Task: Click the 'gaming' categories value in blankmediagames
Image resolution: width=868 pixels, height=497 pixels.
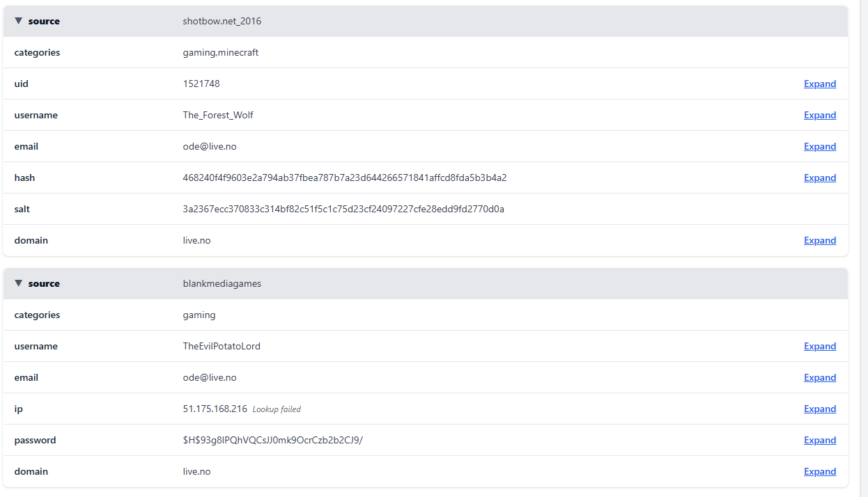Action: 199,315
